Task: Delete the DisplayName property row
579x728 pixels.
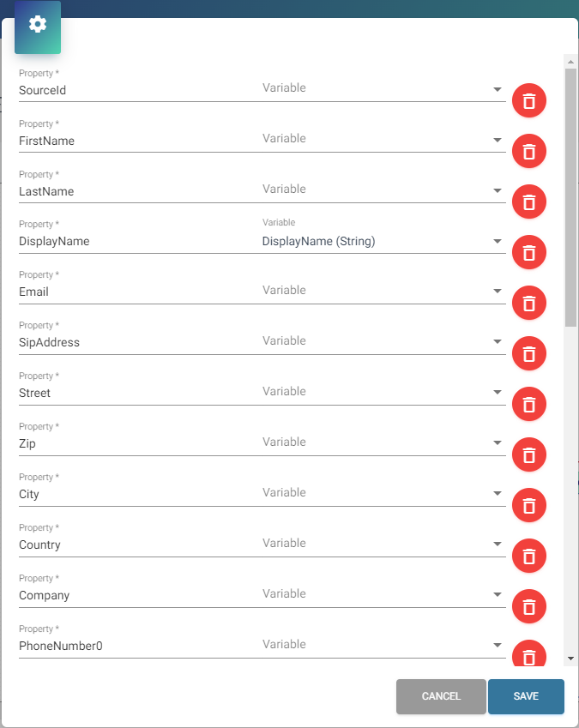Action: tap(529, 253)
